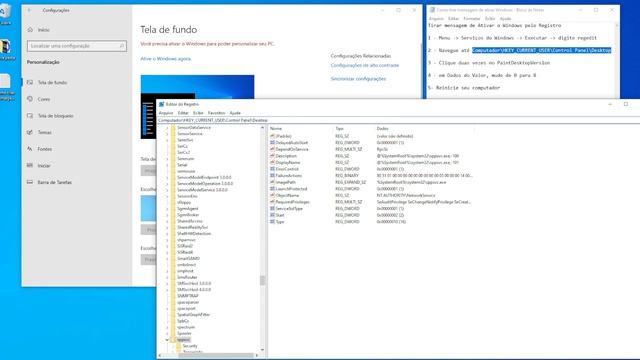This screenshot has width=640, height=360.
Task: Click the registry tree vertical scrollbar thumb
Action: point(262,280)
